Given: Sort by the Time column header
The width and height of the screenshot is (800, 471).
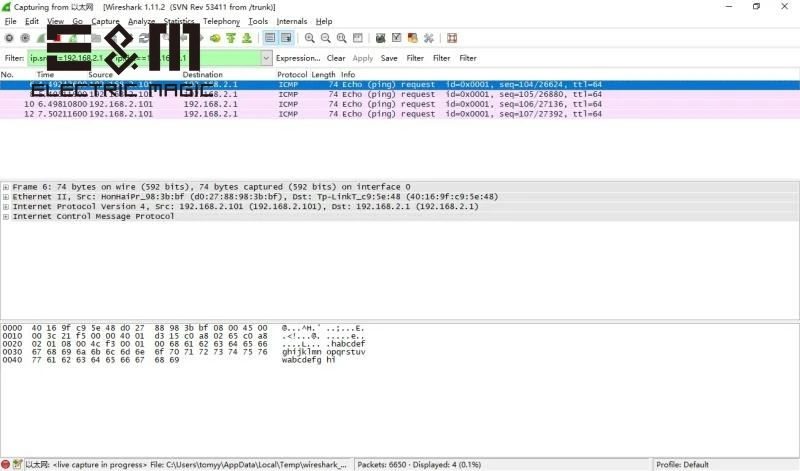Looking at the screenshot, I should click(45, 75).
